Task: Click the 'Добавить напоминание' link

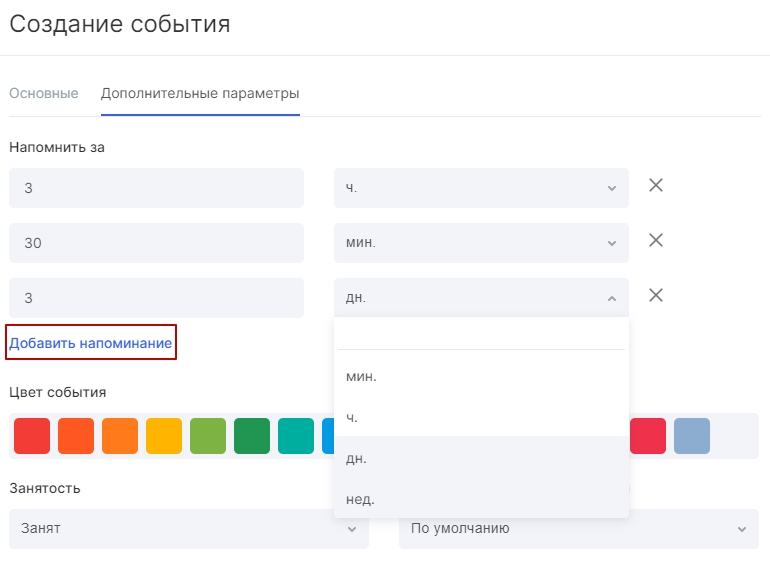Action: (91, 343)
